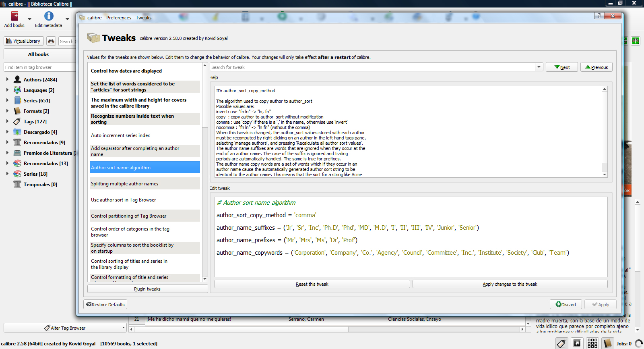Image resolution: width=644 pixels, height=349 pixels.
Task: Select the All books tab
Action: point(39,54)
